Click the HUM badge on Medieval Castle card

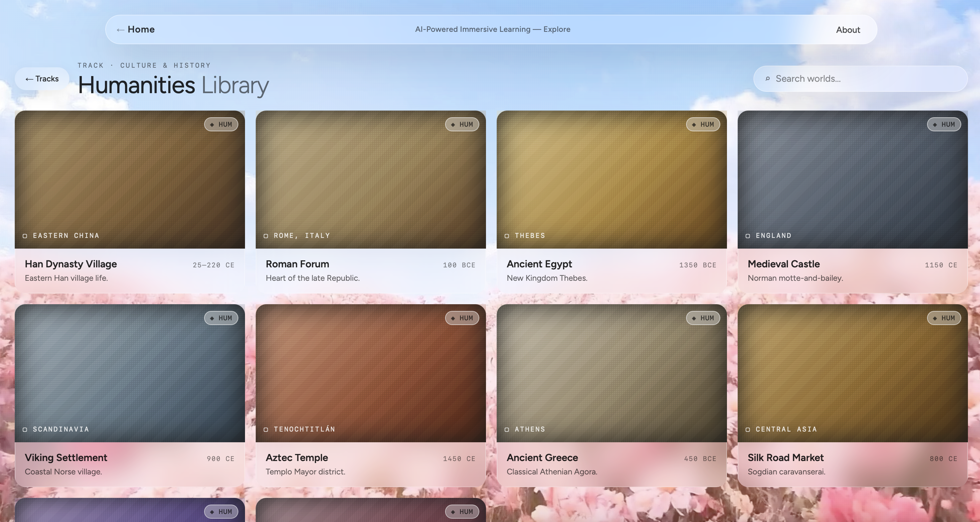click(x=944, y=124)
